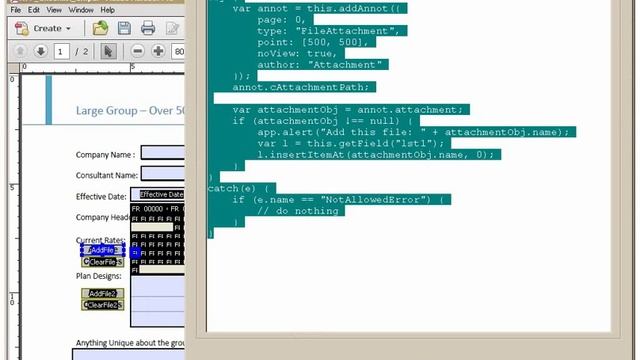Click the 'Plan Designs:' label
Screen dimensions: 640x360
99,276
